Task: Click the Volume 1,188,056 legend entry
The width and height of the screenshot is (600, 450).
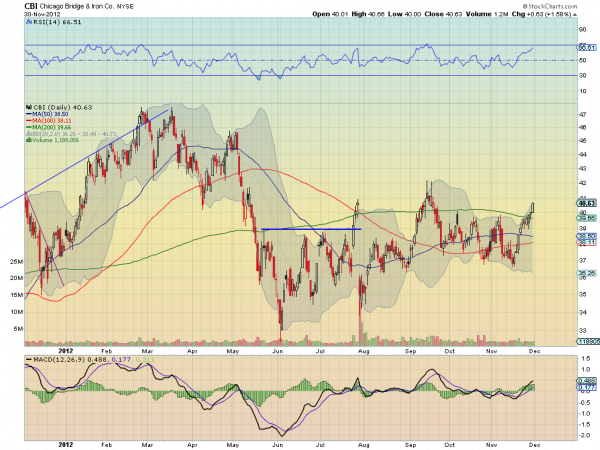Action: [53, 140]
